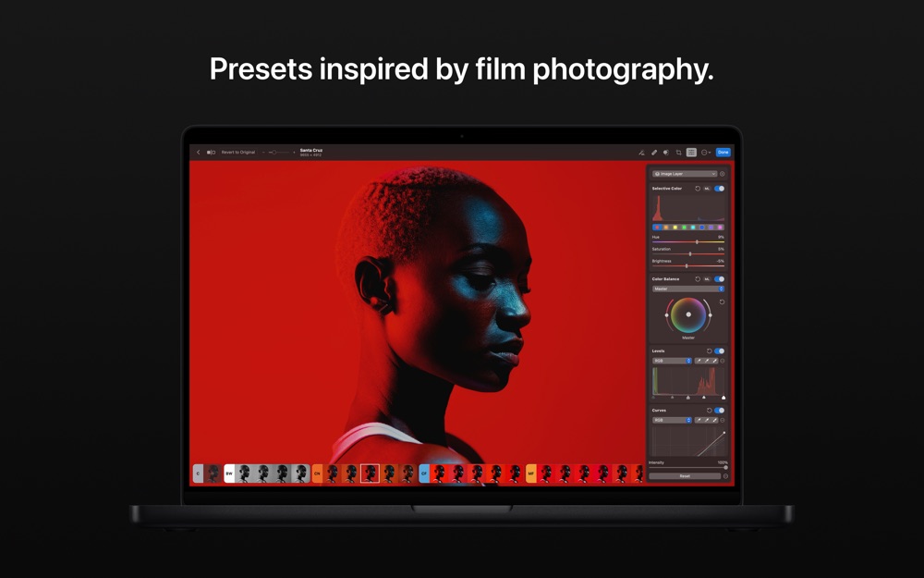Viewport: 924px width, 578px height.
Task: Click the Done button
Action: (723, 153)
